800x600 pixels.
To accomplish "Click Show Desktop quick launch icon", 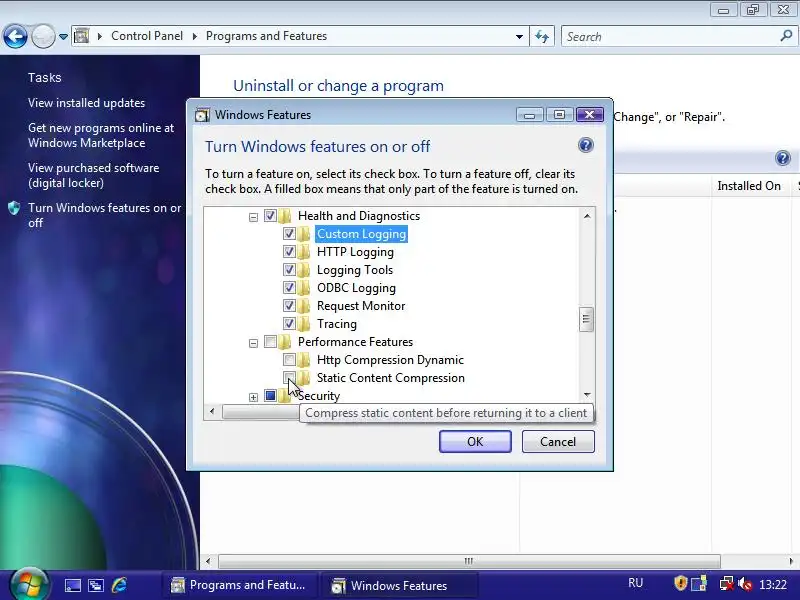I will click(x=72, y=585).
